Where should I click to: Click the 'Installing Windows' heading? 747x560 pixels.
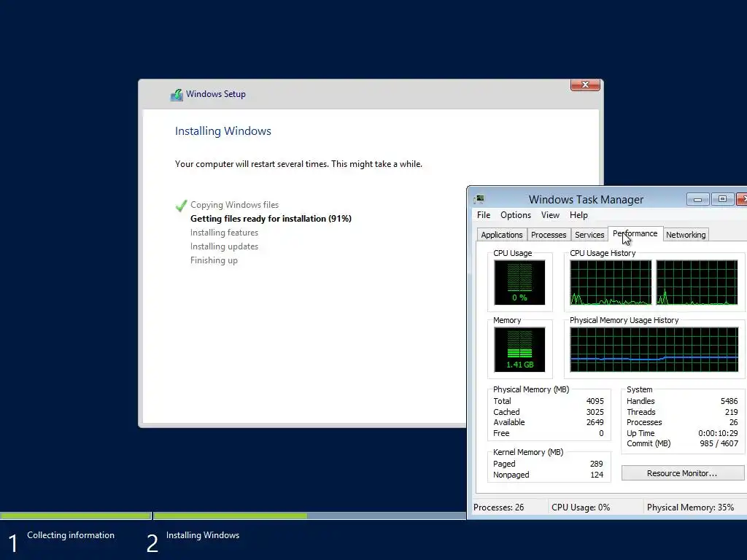click(223, 131)
